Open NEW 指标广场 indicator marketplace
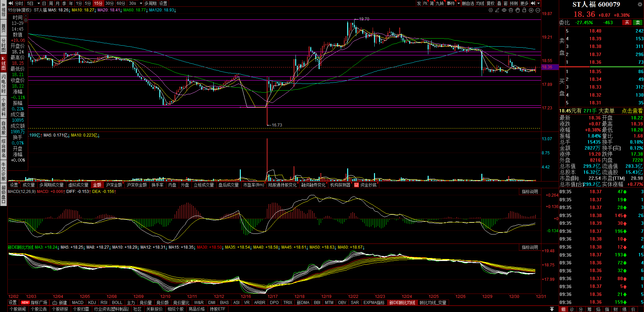Screen dimensions: 644x312 pos(34,303)
